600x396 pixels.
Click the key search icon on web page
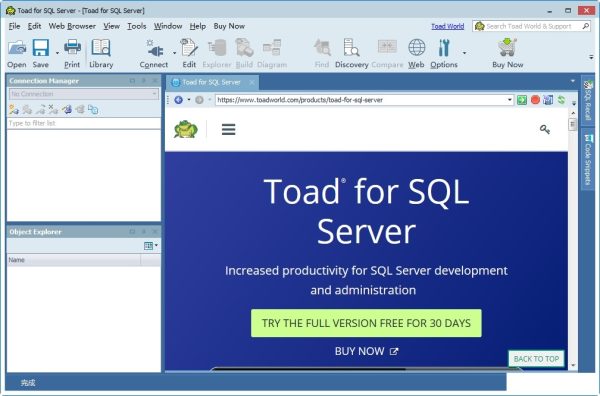click(545, 130)
